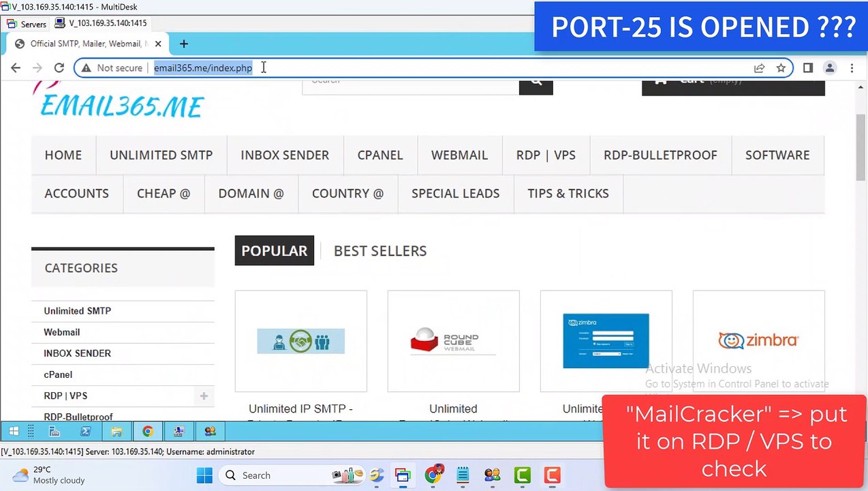The width and height of the screenshot is (868, 491).
Task: Open the browser side panel icon
Action: [808, 68]
